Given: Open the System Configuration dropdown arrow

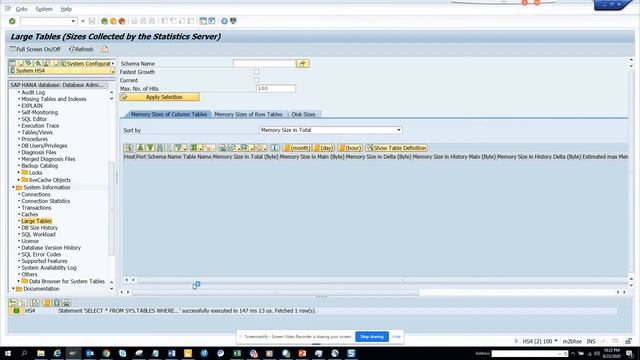Looking at the screenshot, I should point(113,64).
